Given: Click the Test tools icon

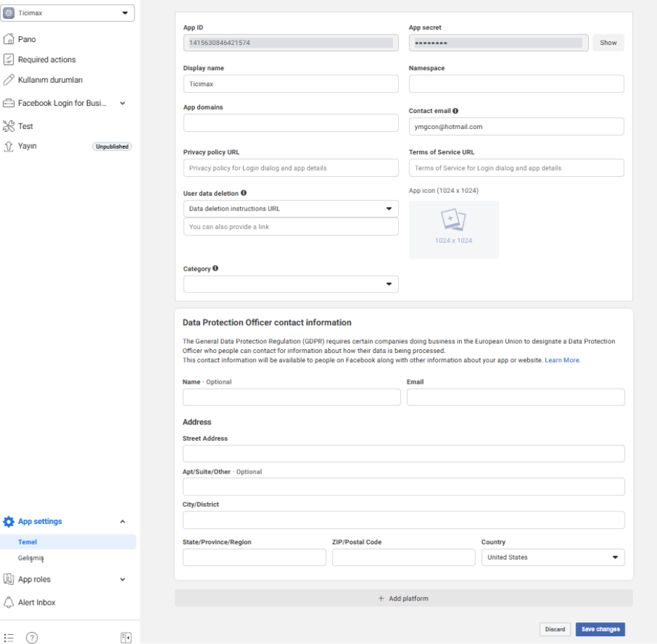Looking at the screenshot, I should (x=8, y=126).
